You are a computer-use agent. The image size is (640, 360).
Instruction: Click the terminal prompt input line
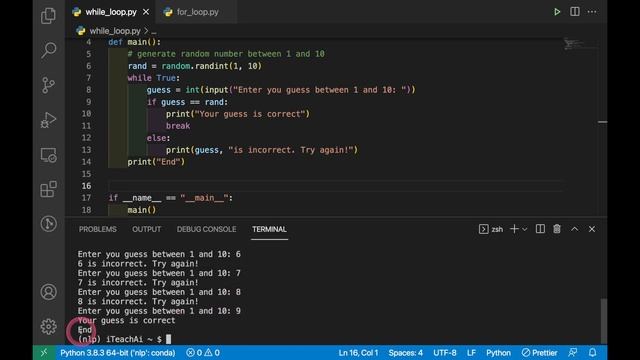pyautogui.click(x=124, y=339)
